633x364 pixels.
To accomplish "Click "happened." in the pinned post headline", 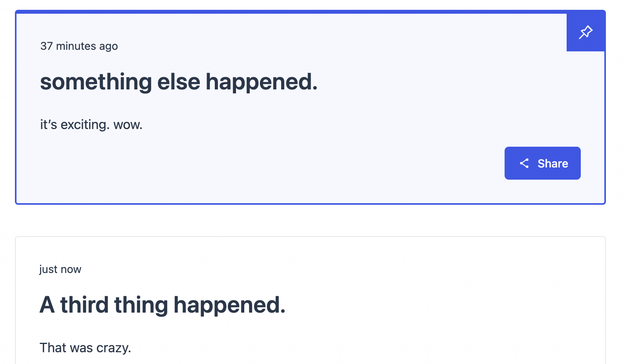I will pos(262,82).
